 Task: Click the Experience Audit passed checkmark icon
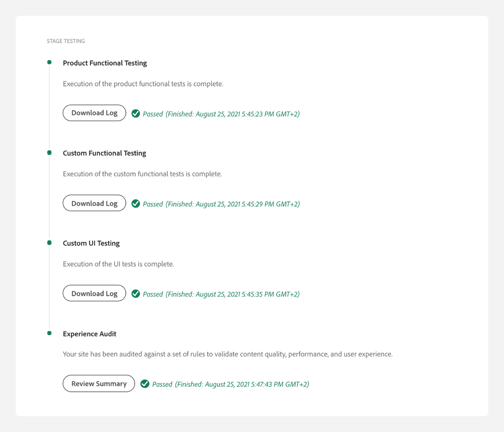click(x=145, y=384)
